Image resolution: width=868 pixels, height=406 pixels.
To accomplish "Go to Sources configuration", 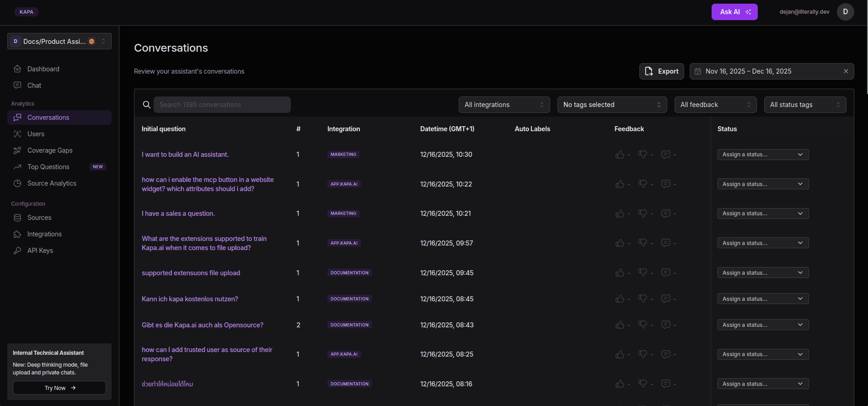I will coord(59,218).
